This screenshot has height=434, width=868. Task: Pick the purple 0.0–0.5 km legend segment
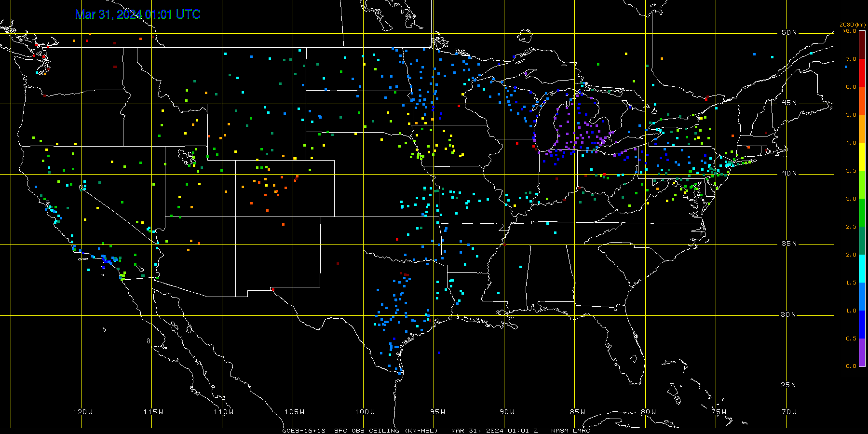click(862, 353)
